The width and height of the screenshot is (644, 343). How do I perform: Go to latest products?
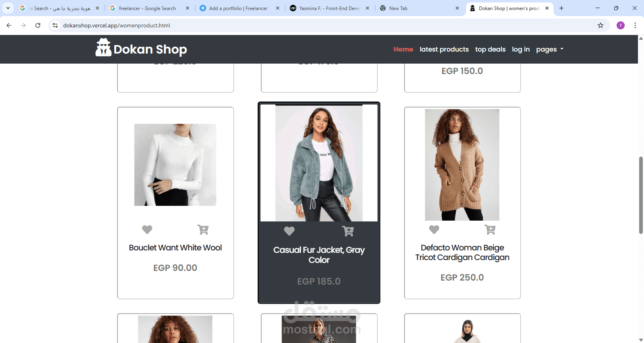(x=444, y=49)
